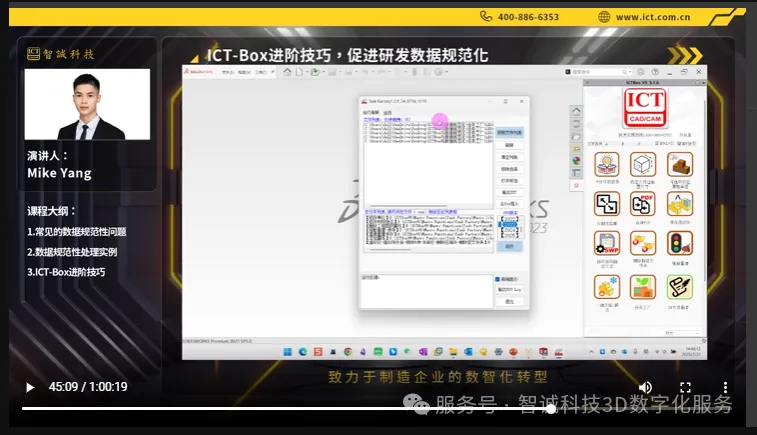This screenshot has height=435, width=757.
Task: Mute the video with the speaker icon
Action: pyautogui.click(x=645, y=387)
